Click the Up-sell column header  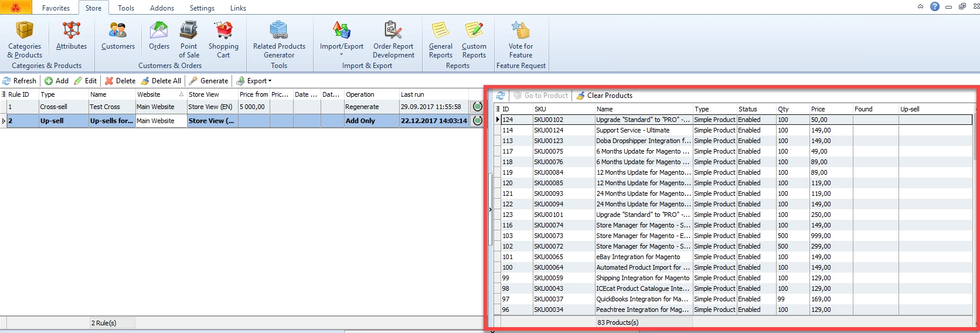[x=935, y=109]
